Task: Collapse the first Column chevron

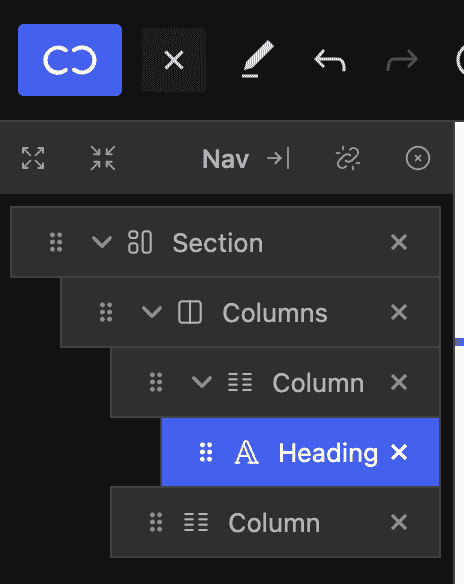Action: 202,382
